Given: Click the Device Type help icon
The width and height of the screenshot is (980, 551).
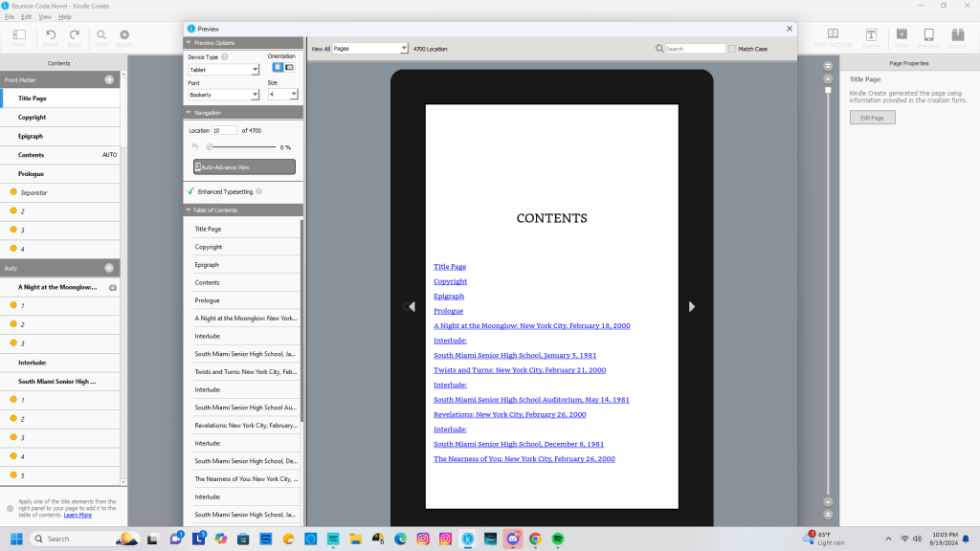Looking at the screenshot, I should [x=225, y=56].
